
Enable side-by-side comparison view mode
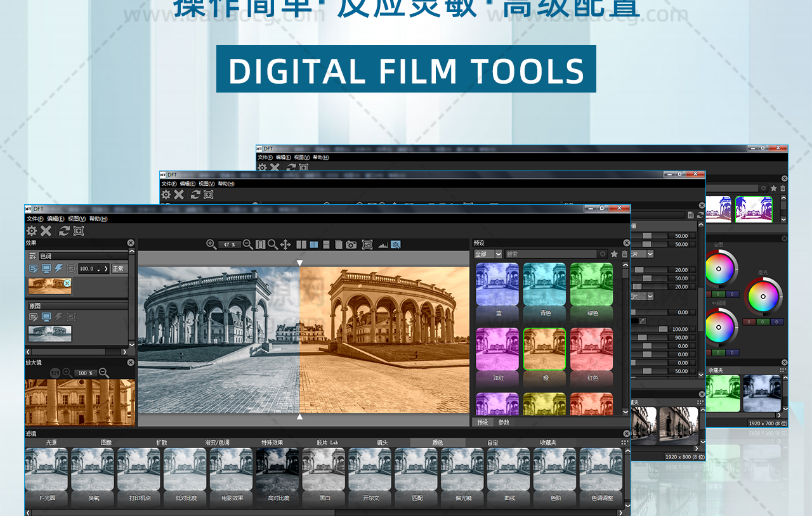pyautogui.click(x=301, y=245)
